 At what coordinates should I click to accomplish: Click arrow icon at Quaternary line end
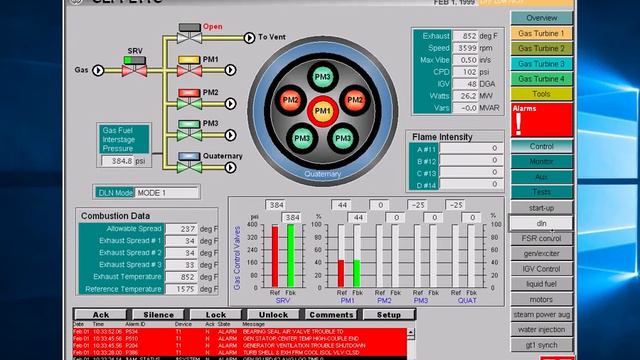coord(230,167)
